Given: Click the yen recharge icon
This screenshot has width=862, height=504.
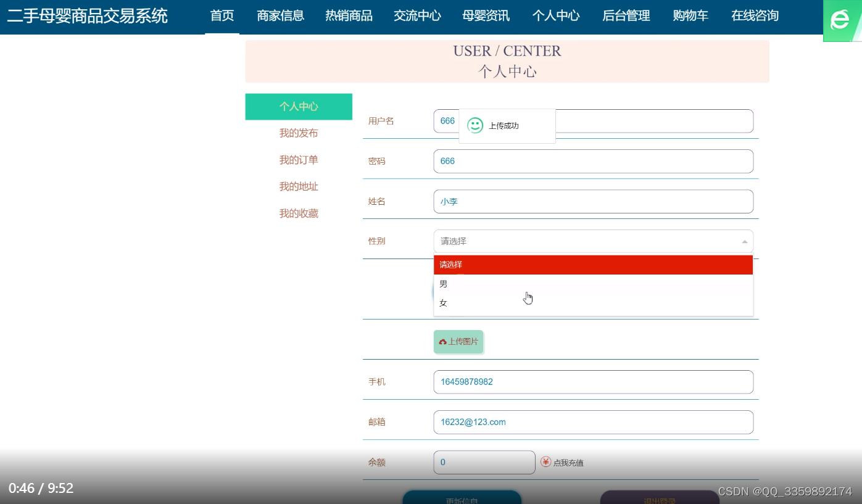Looking at the screenshot, I should click(x=545, y=462).
